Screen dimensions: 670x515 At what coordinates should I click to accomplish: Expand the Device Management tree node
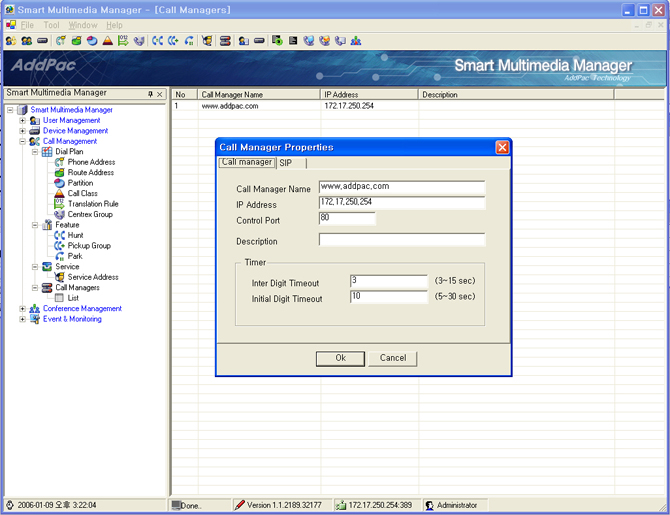pyautogui.click(x=23, y=131)
